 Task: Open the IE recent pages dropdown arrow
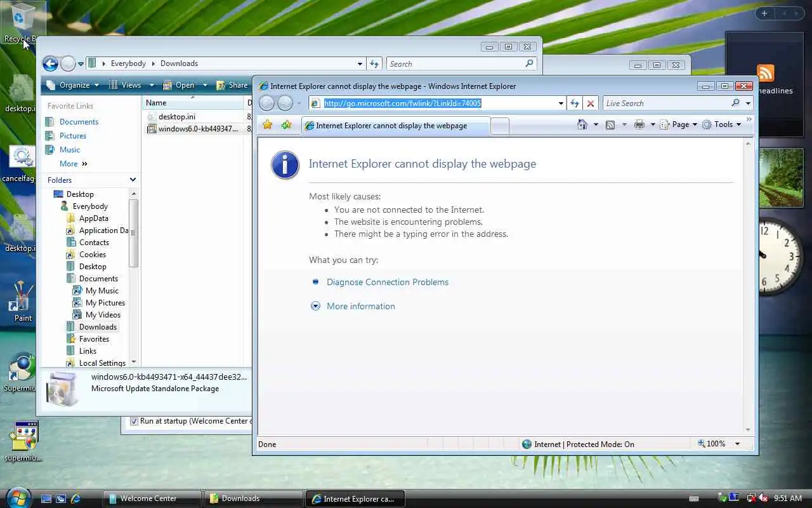pyautogui.click(x=299, y=104)
